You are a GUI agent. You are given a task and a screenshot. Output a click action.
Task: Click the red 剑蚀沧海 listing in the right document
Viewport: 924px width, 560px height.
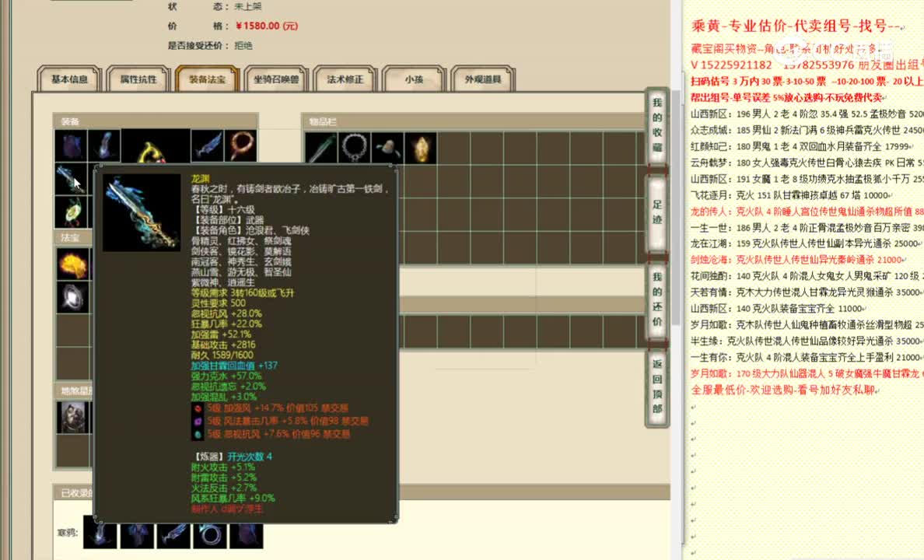(x=798, y=259)
